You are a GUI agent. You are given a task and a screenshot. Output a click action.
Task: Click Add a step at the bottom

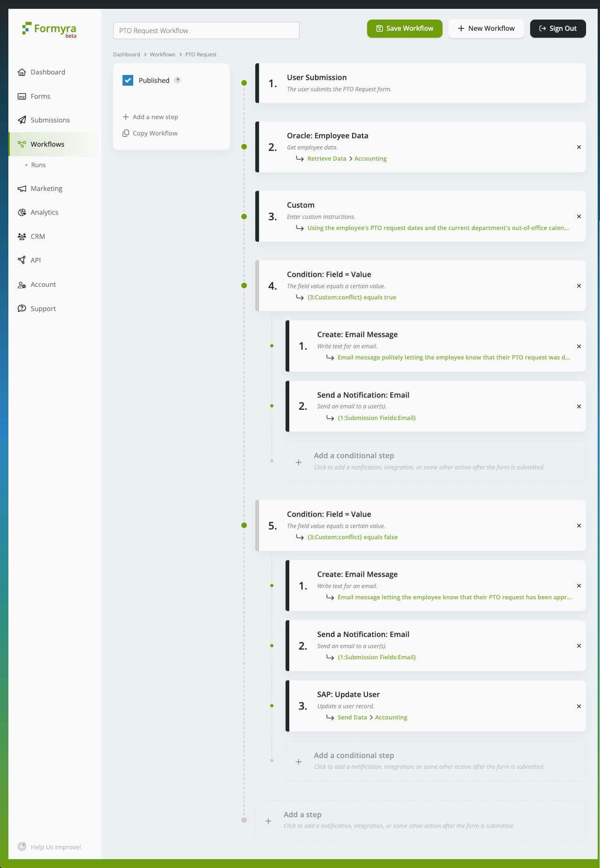click(x=420, y=821)
